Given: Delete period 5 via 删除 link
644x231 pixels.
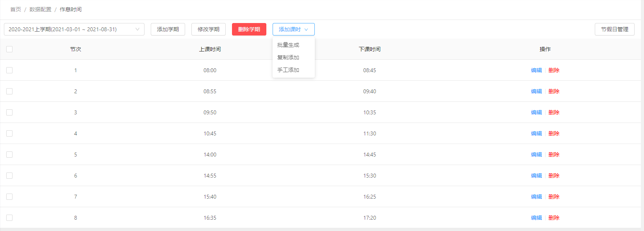Looking at the screenshot, I should pyautogui.click(x=554, y=155).
